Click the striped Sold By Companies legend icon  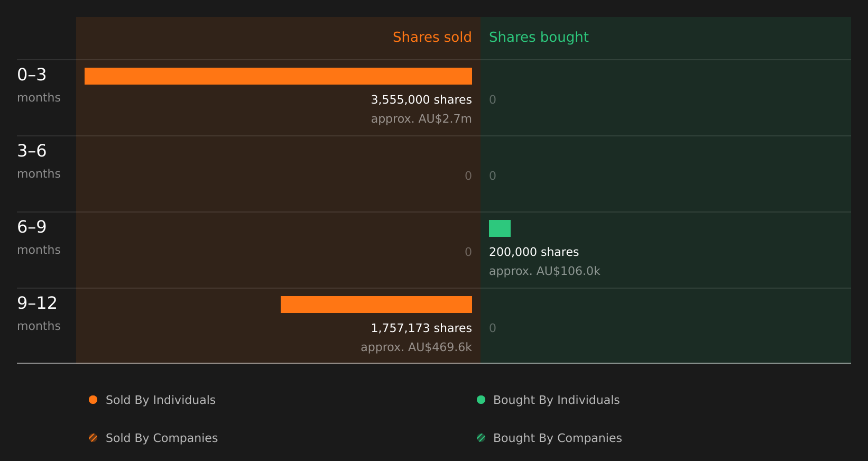point(93,438)
